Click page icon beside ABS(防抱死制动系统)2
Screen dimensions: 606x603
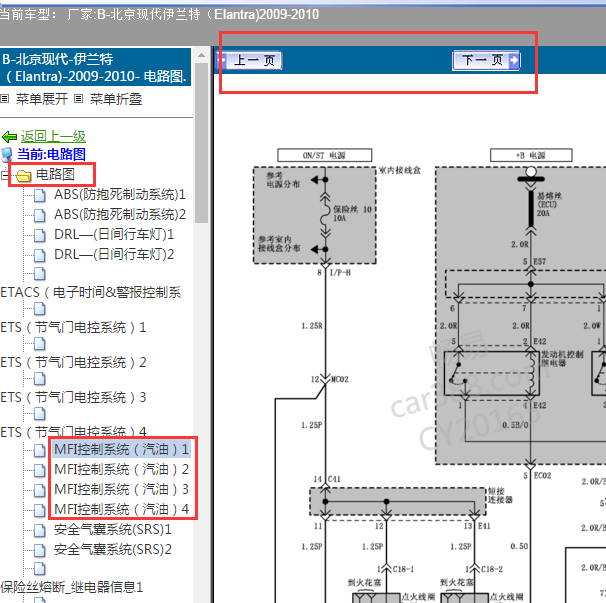tap(39, 215)
